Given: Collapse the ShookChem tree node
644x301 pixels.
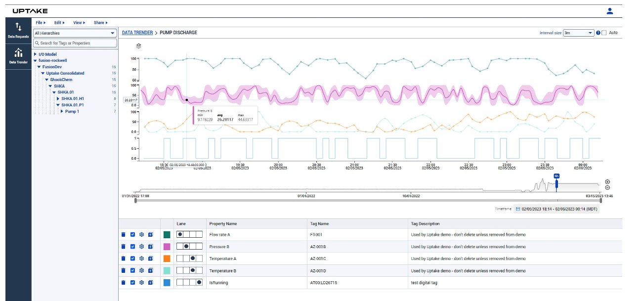Looking at the screenshot, I should pos(47,80).
